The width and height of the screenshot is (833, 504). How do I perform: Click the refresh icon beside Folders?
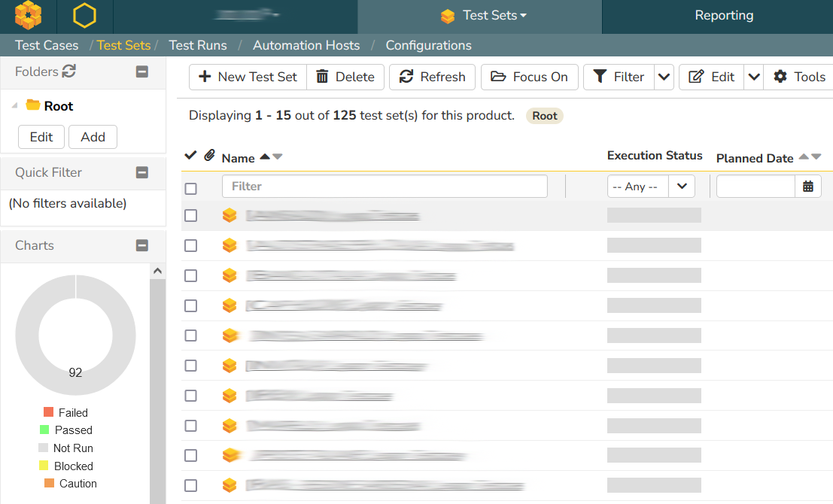[x=69, y=71]
